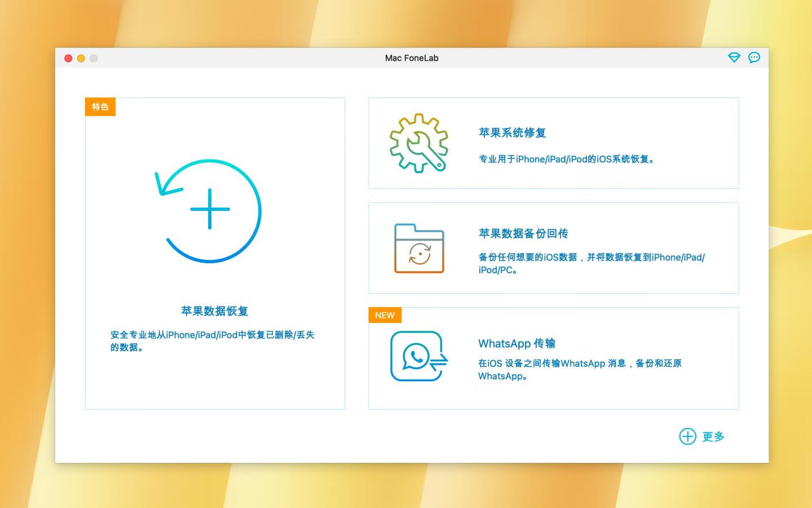Select the 苹果数据恢复 feature card

point(215,253)
